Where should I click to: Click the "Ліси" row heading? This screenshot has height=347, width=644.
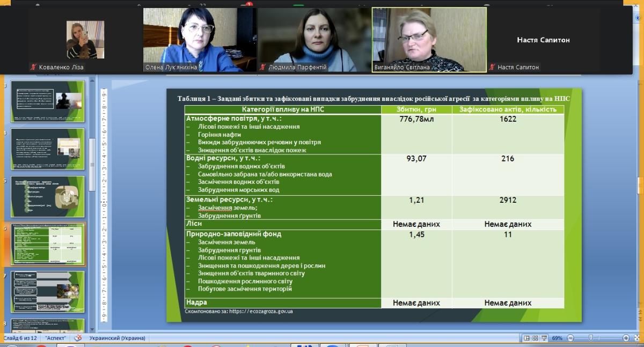(x=194, y=224)
